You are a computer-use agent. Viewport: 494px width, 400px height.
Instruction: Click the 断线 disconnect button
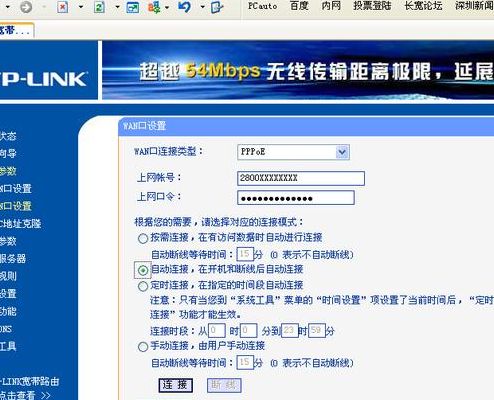pos(224,385)
